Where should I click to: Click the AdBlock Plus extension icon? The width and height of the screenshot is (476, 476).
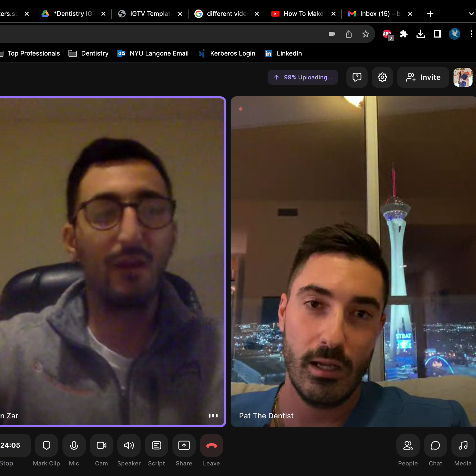(388, 34)
